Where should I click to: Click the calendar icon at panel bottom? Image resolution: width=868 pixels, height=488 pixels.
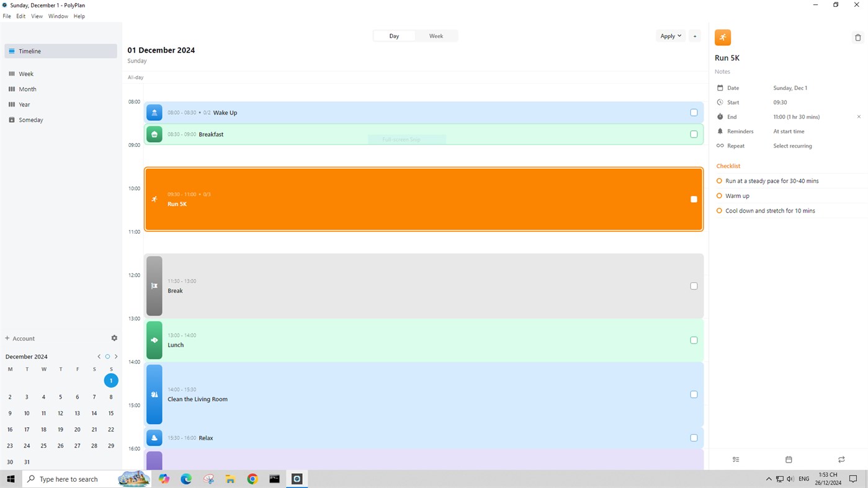tap(789, 459)
